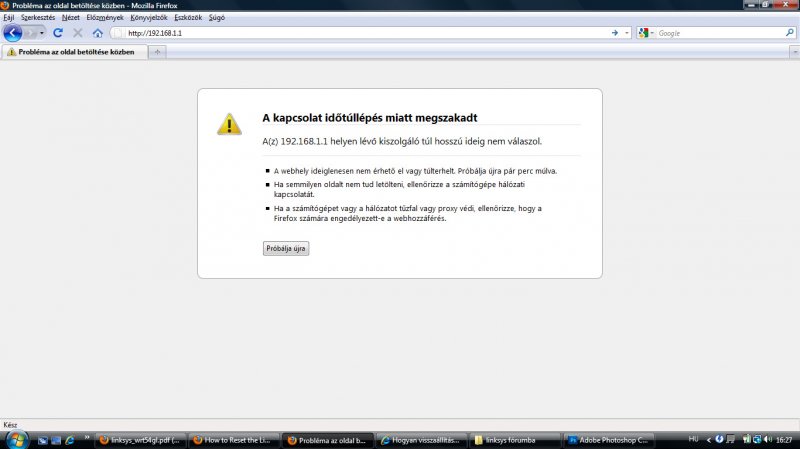
Task: Switch to 'How to Reset the Li...' taskbar button
Action: coord(234,440)
